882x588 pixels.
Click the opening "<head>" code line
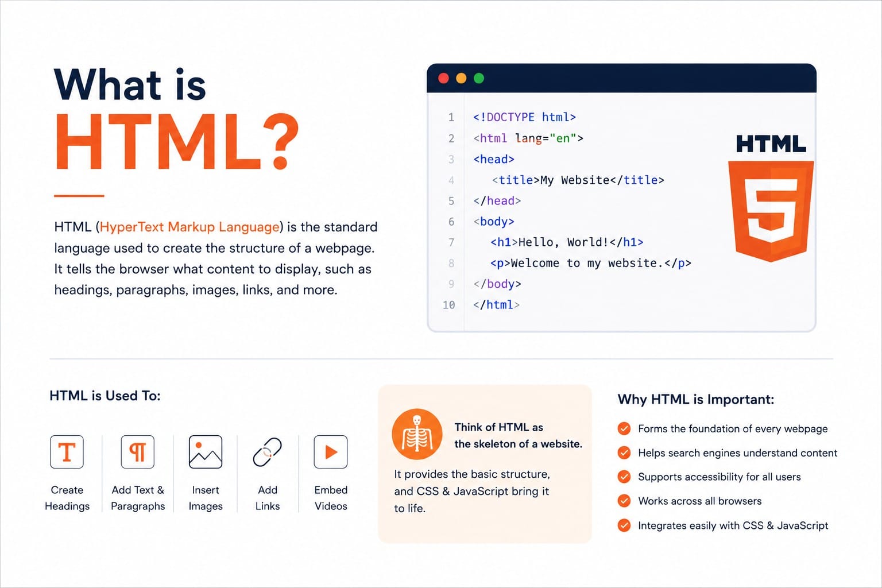pos(494,159)
